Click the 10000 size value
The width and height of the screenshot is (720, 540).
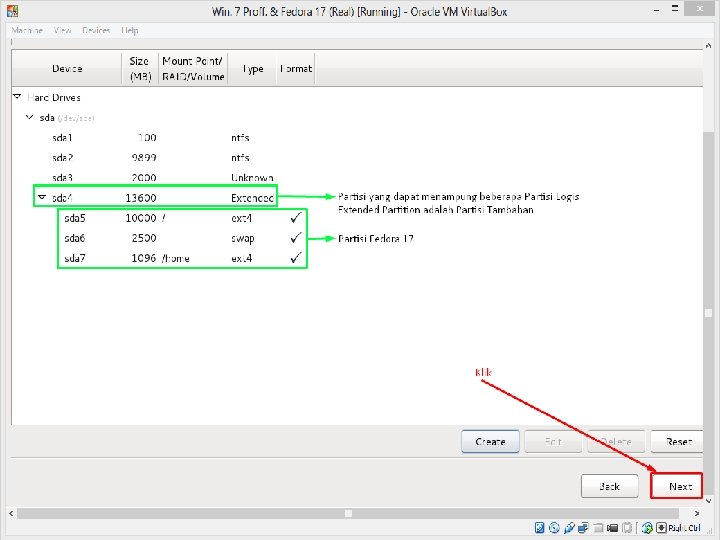(141, 218)
